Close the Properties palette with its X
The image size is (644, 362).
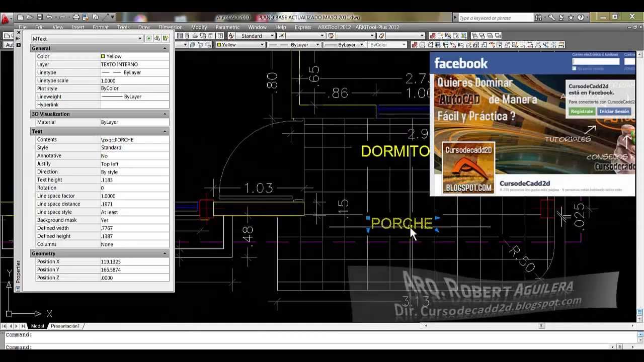pyautogui.click(x=19, y=32)
